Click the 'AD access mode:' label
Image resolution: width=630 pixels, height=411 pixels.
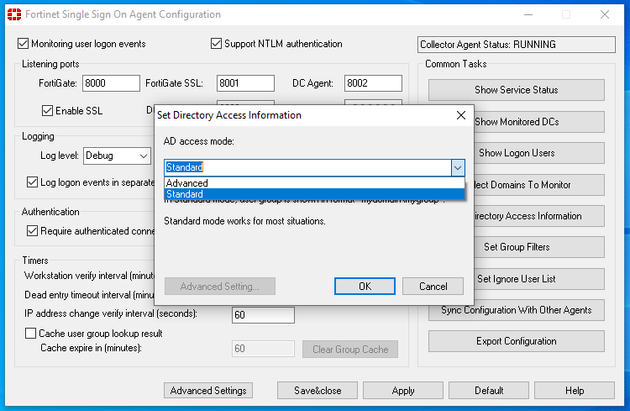pos(199,141)
